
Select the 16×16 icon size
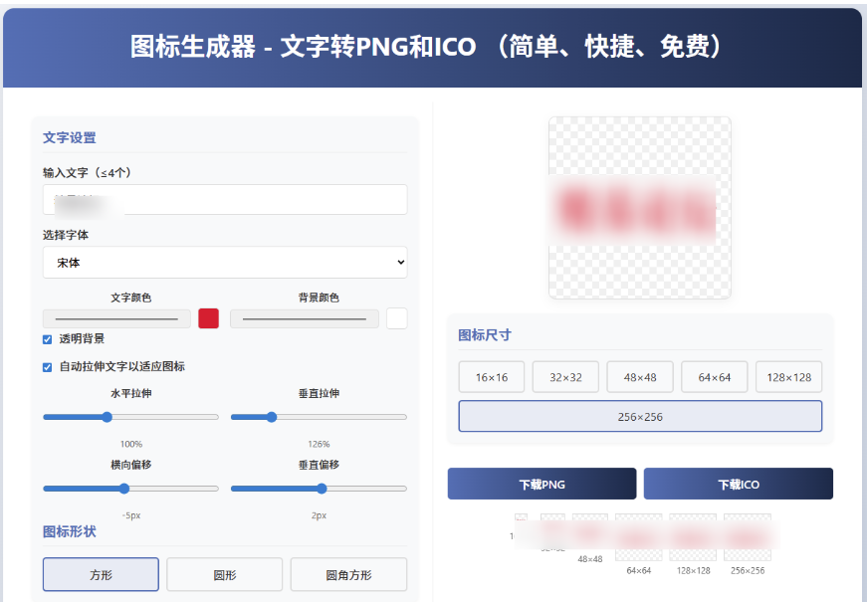(491, 376)
